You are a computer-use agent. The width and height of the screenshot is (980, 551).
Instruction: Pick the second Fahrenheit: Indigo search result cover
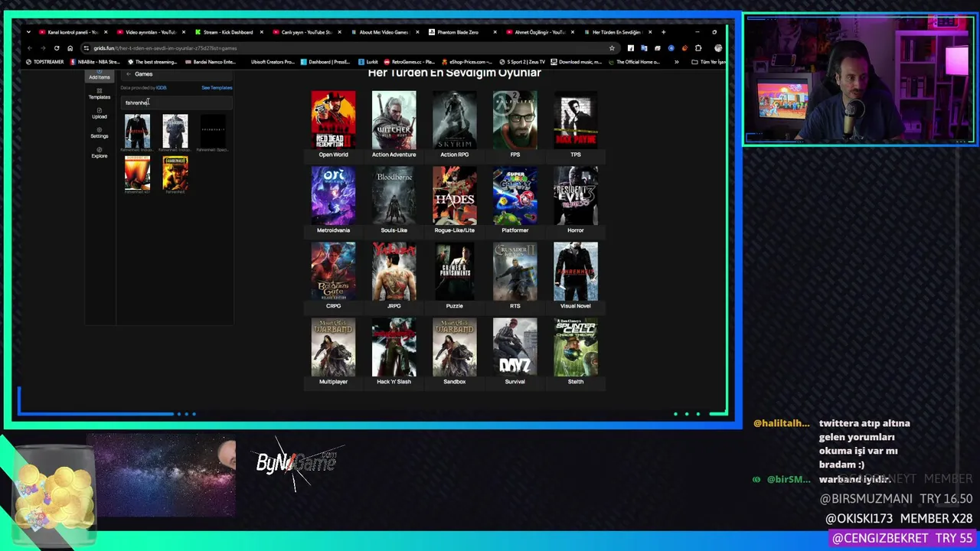point(175,130)
